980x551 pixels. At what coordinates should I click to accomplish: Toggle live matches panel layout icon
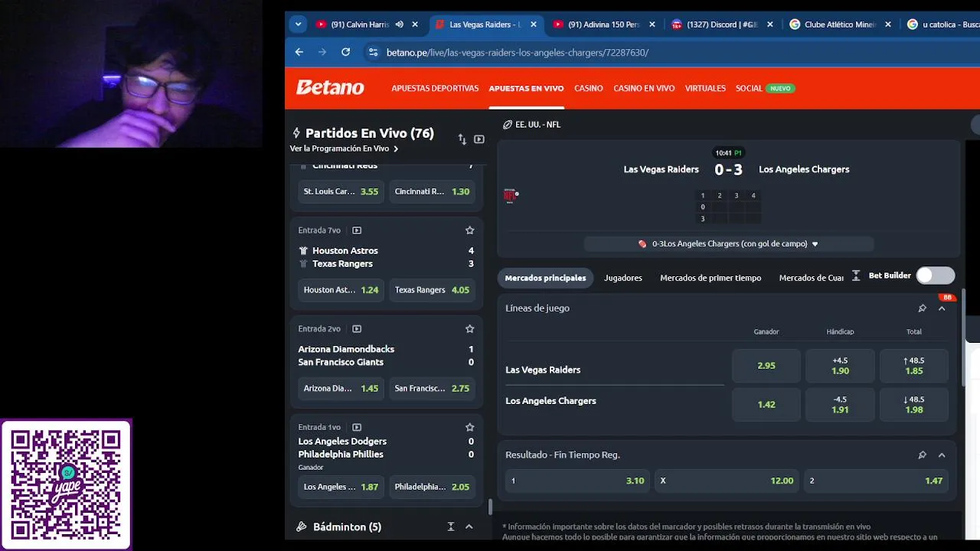479,139
